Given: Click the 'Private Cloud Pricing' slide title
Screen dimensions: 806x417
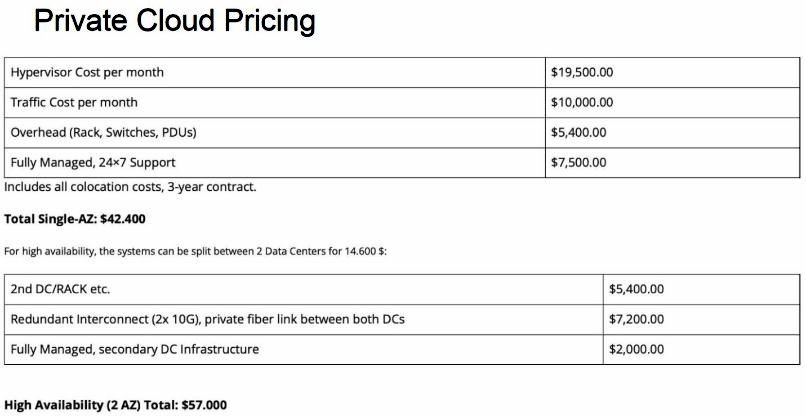Looking at the screenshot, I should coord(175,20).
